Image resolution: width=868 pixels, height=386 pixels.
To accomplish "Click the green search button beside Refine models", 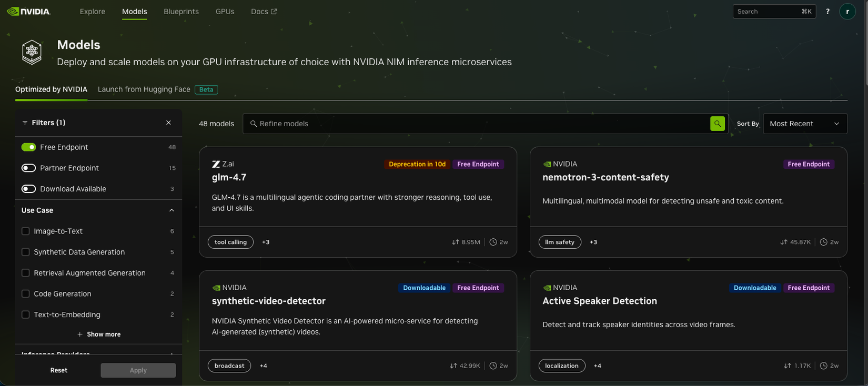I will click(x=718, y=124).
